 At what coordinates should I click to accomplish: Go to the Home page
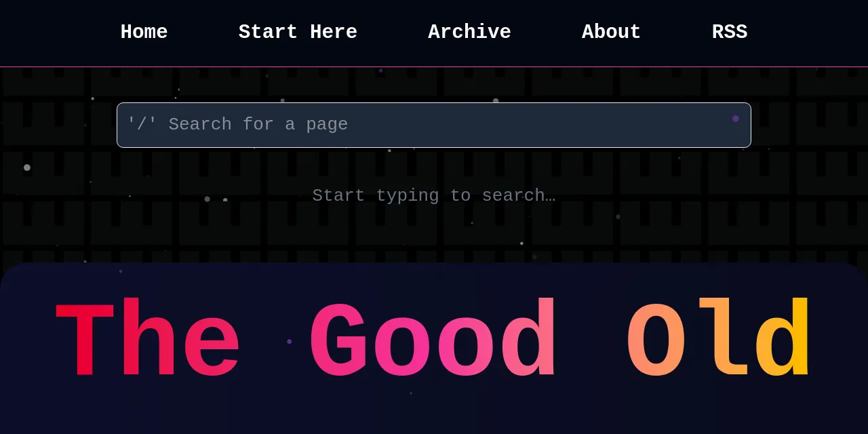click(144, 32)
